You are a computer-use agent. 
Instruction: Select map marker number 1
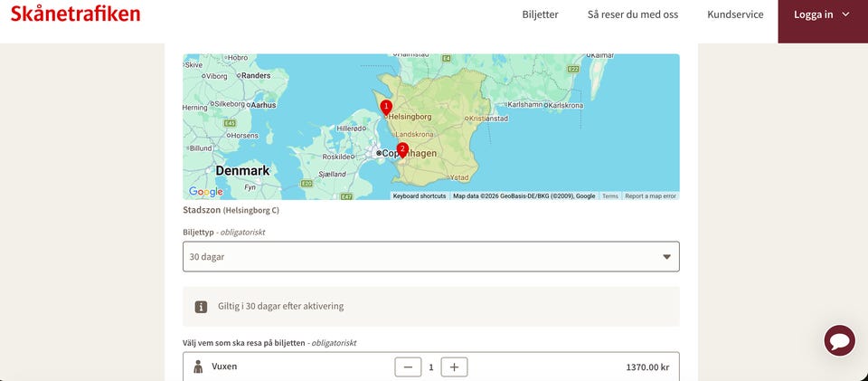click(386, 107)
